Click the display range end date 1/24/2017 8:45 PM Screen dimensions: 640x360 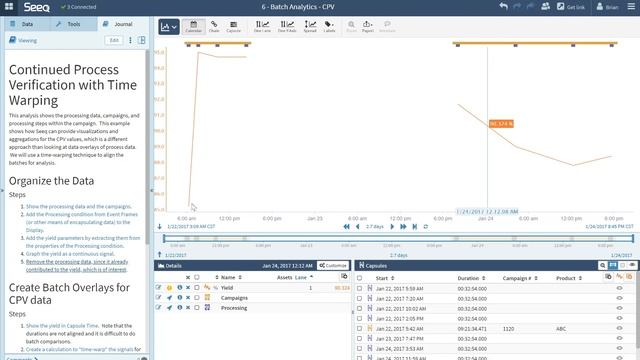click(x=609, y=227)
